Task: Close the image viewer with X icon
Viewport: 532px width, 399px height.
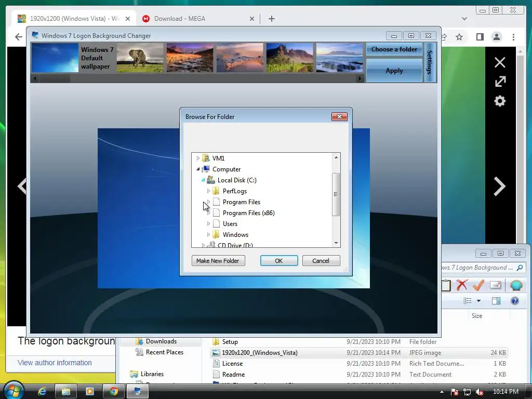Action: (500, 62)
